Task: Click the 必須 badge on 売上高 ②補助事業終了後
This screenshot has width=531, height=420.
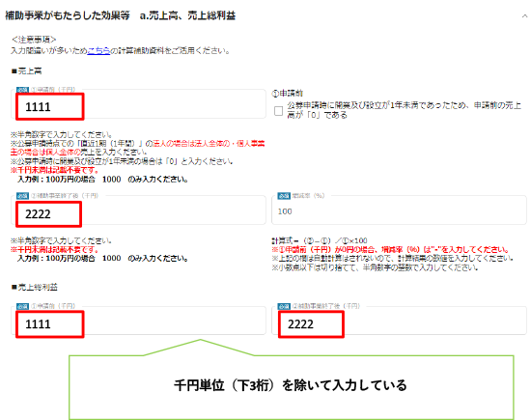Action: pos(22,196)
